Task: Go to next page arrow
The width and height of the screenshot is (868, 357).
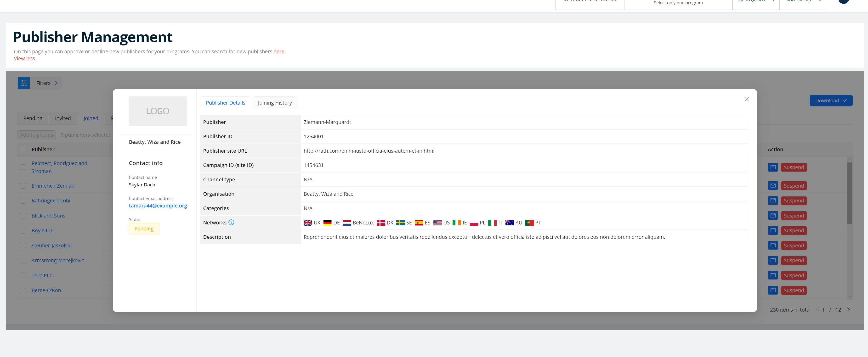Action: (848, 310)
